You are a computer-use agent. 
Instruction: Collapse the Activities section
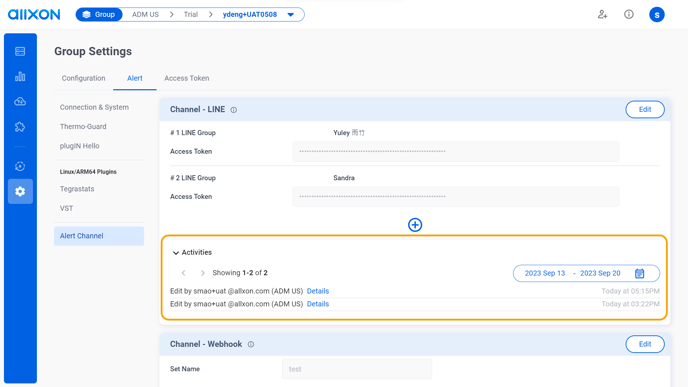pyautogui.click(x=176, y=253)
